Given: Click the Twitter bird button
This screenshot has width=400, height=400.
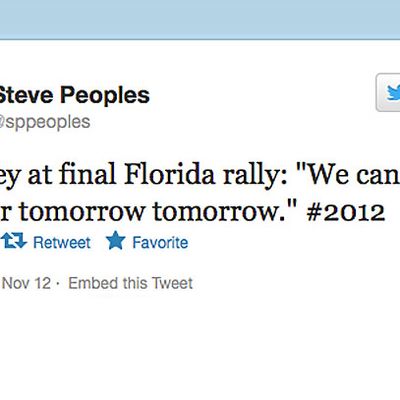Looking at the screenshot, I should (388, 93).
